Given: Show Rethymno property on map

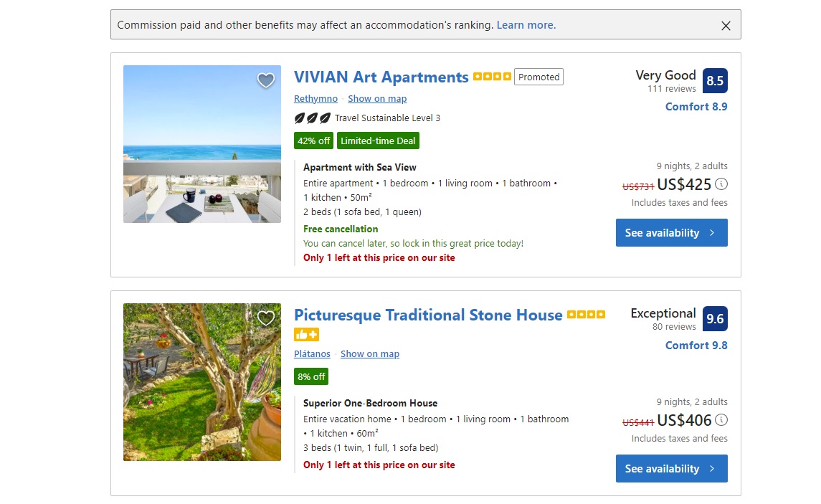Looking at the screenshot, I should click(377, 98).
